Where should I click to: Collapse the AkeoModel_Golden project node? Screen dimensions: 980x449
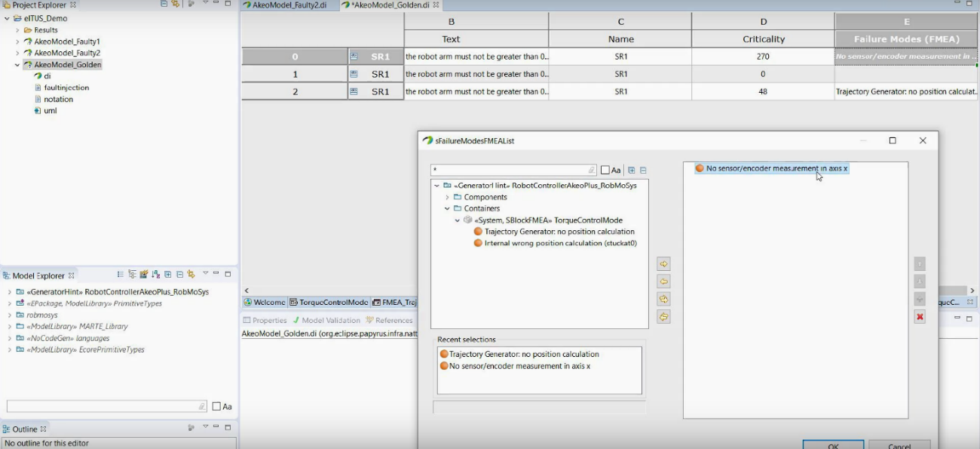pyautogui.click(x=17, y=65)
